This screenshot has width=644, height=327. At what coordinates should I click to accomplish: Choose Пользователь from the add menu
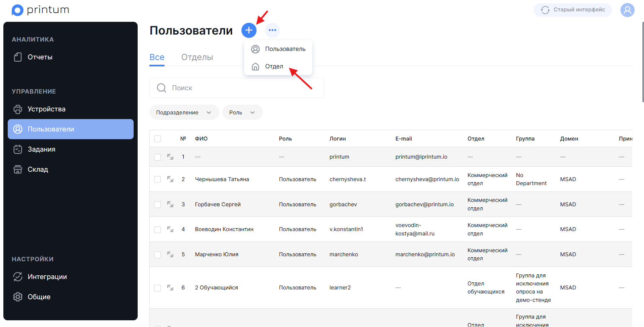pos(278,49)
